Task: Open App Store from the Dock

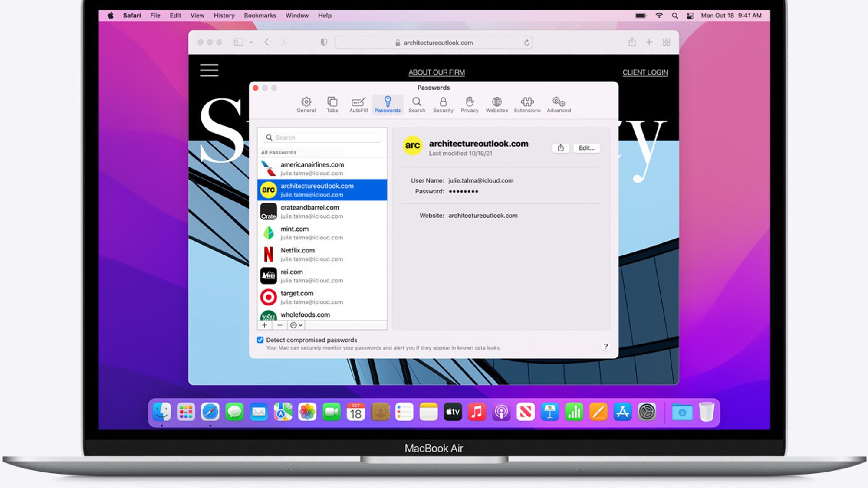Action: coord(622,412)
